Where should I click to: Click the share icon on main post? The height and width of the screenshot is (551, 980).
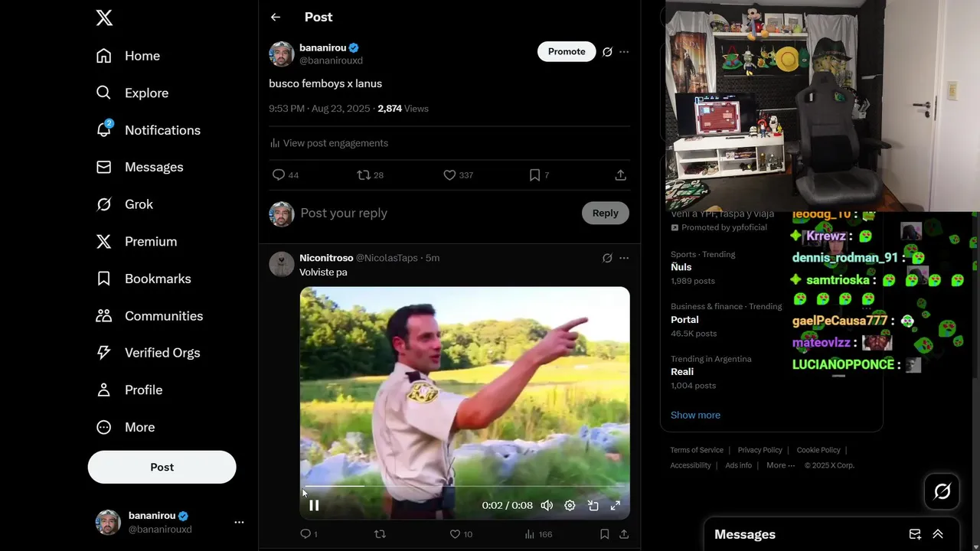(x=620, y=175)
